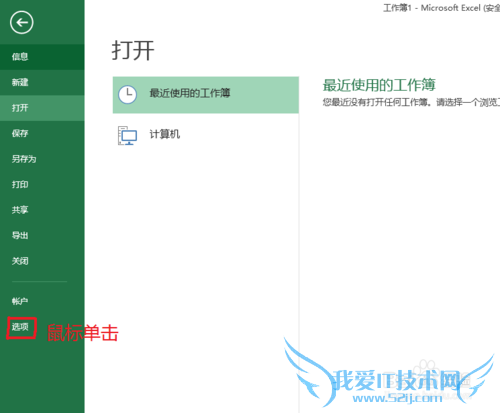Click the clock icon for recent workbooks
This screenshot has width=500, height=413.
(x=127, y=95)
